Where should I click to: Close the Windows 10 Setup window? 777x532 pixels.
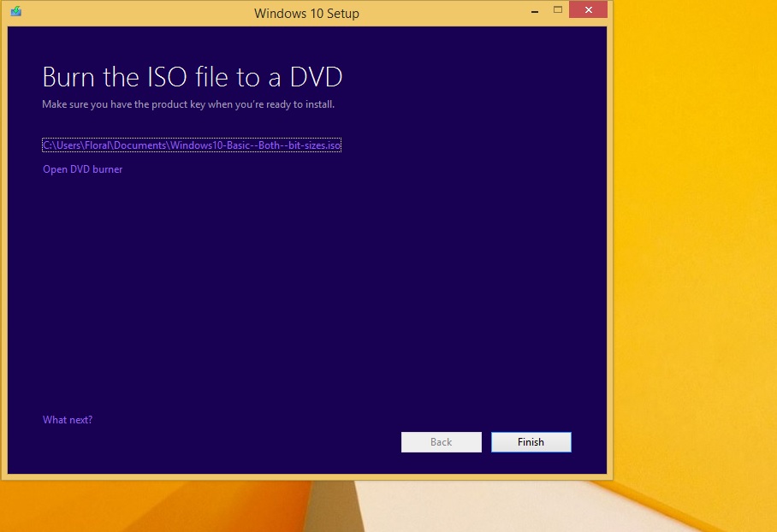point(588,10)
